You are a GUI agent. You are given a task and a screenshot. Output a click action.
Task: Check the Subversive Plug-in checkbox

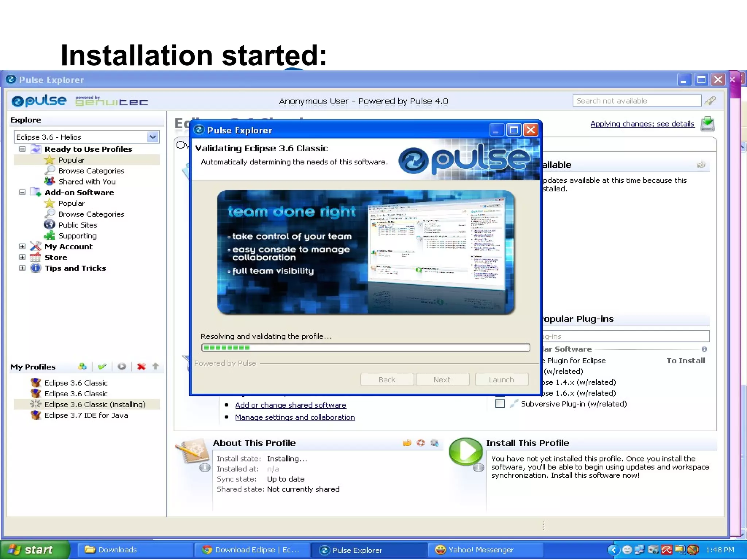500,404
